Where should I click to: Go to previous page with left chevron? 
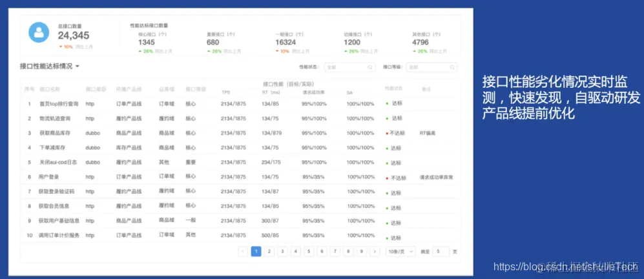(243, 251)
